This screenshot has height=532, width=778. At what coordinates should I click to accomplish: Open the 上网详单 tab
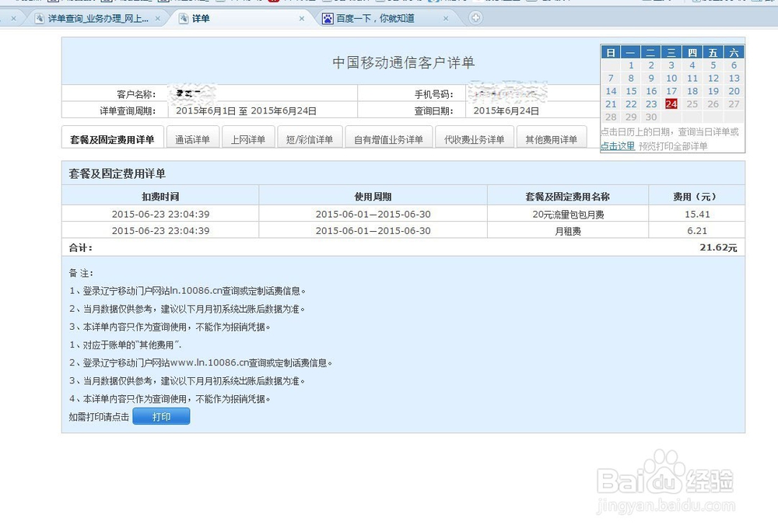pos(248,138)
